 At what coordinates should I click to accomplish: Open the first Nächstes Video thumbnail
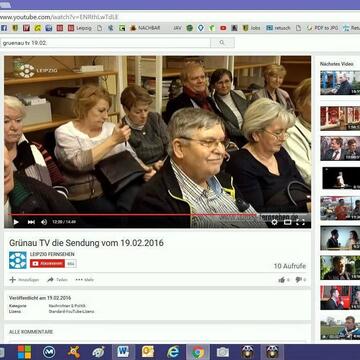(340, 83)
